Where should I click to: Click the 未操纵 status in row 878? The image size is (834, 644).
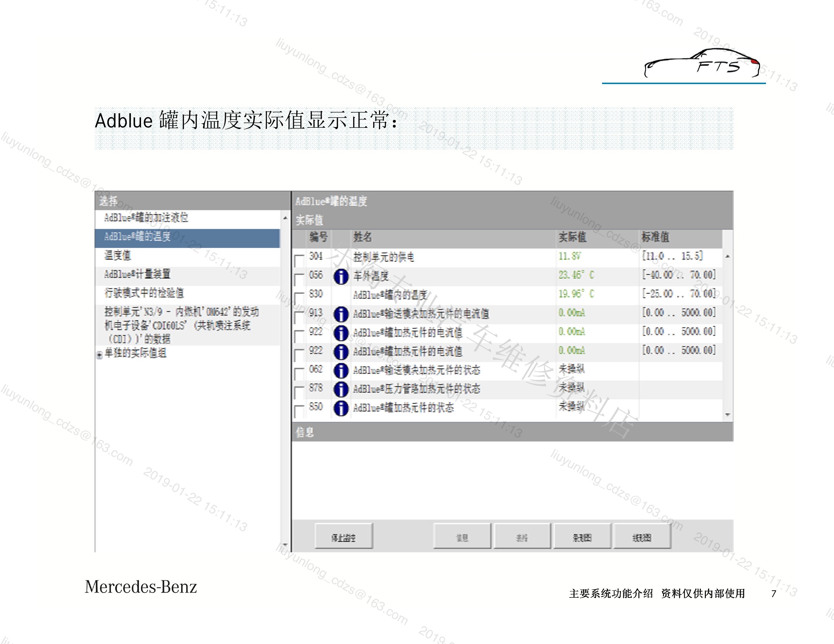tap(572, 388)
